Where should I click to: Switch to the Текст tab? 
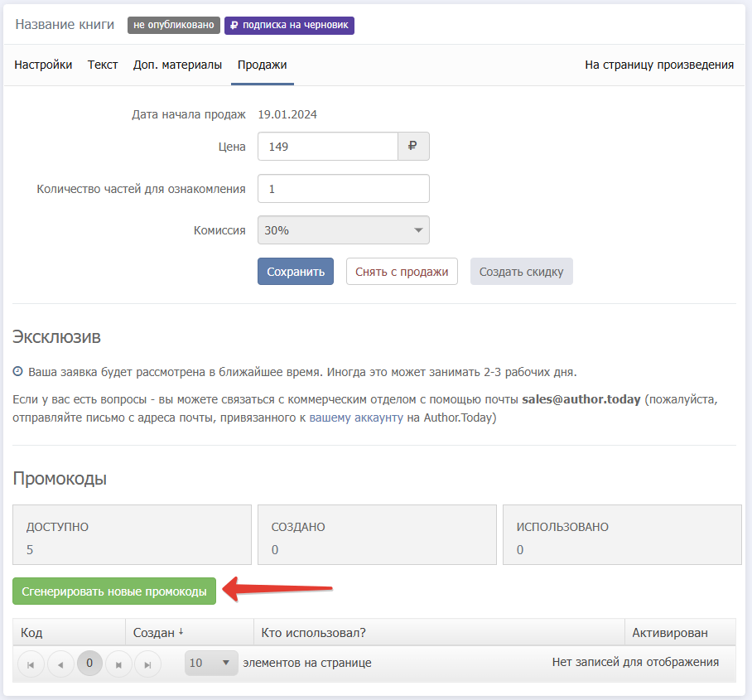point(103,65)
